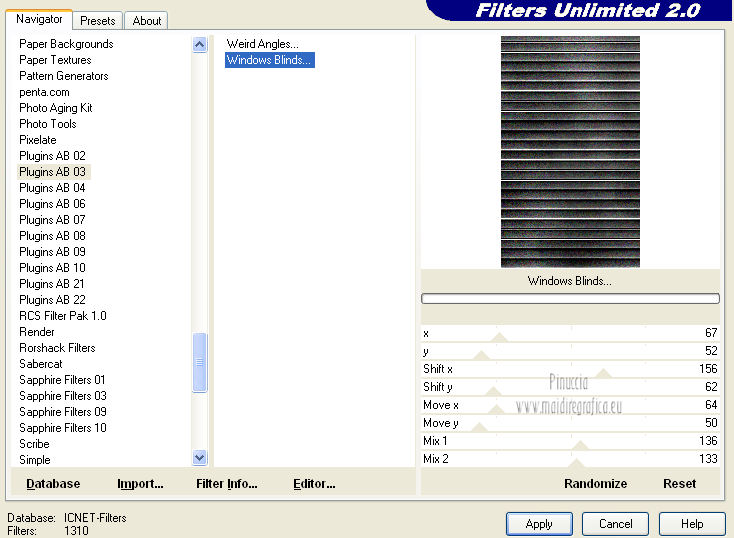Select Pattern Generators category
This screenshot has width=734, height=538.
[64, 76]
